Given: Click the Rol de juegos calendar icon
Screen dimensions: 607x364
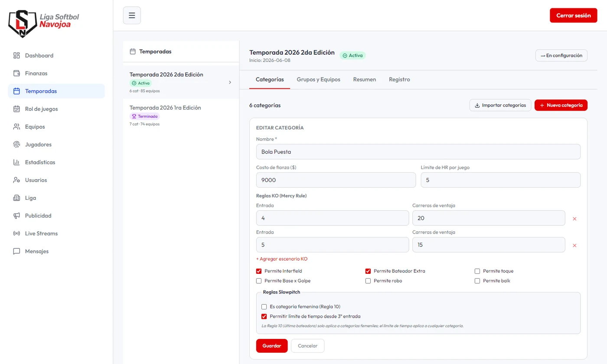Looking at the screenshot, I should (17, 109).
